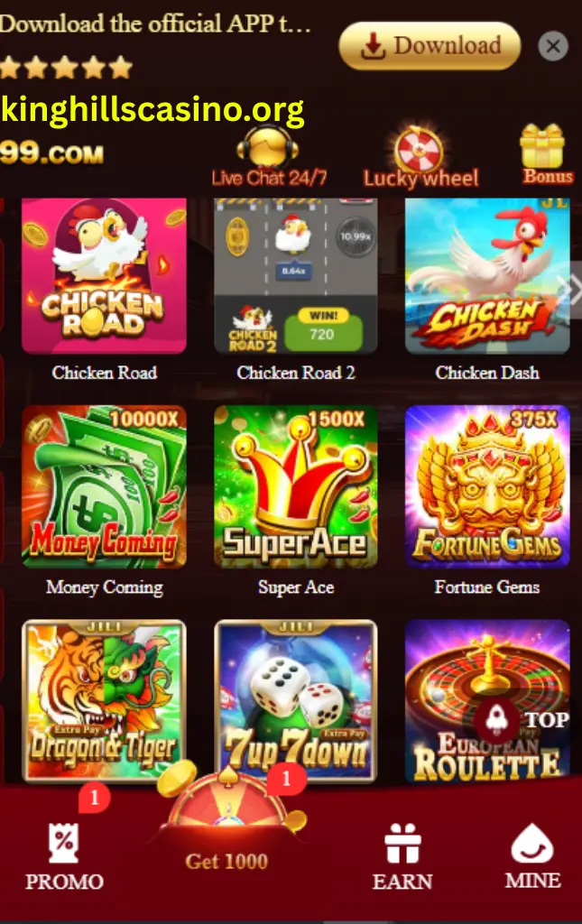The width and height of the screenshot is (582, 924).
Task: Open the Bonus gift box
Action: pyautogui.click(x=542, y=146)
